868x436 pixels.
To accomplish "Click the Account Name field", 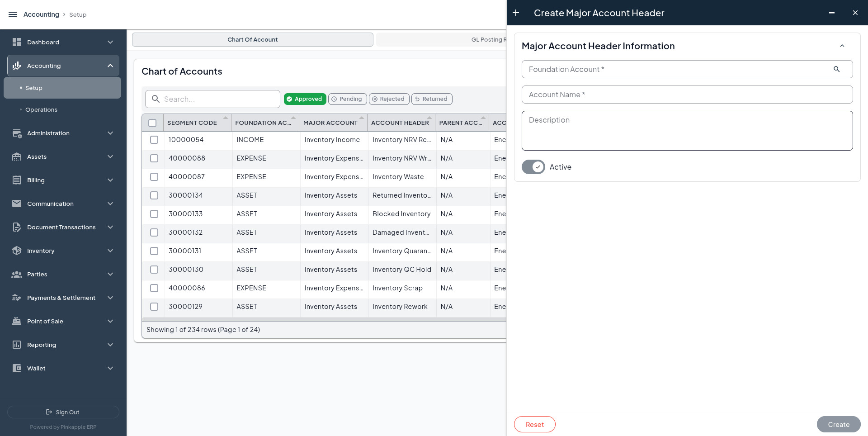I will (687, 95).
